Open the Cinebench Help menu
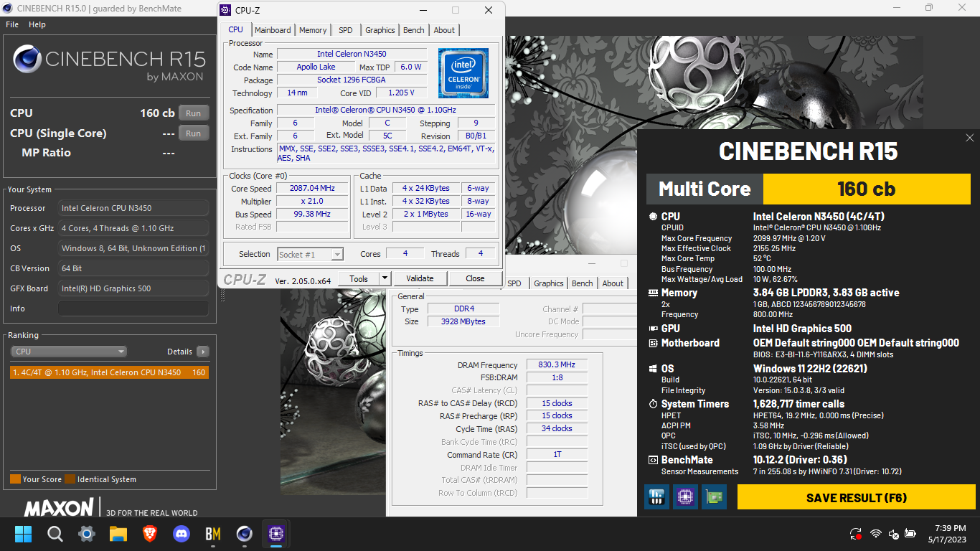 click(x=37, y=24)
